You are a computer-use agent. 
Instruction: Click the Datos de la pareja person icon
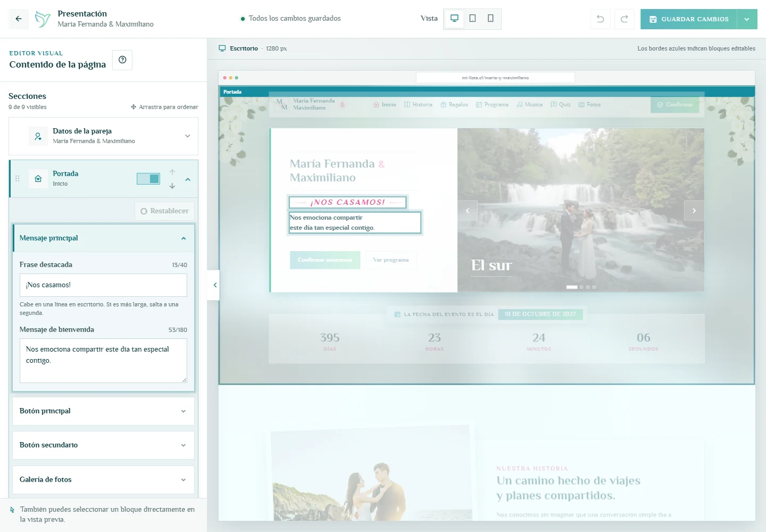point(38,136)
